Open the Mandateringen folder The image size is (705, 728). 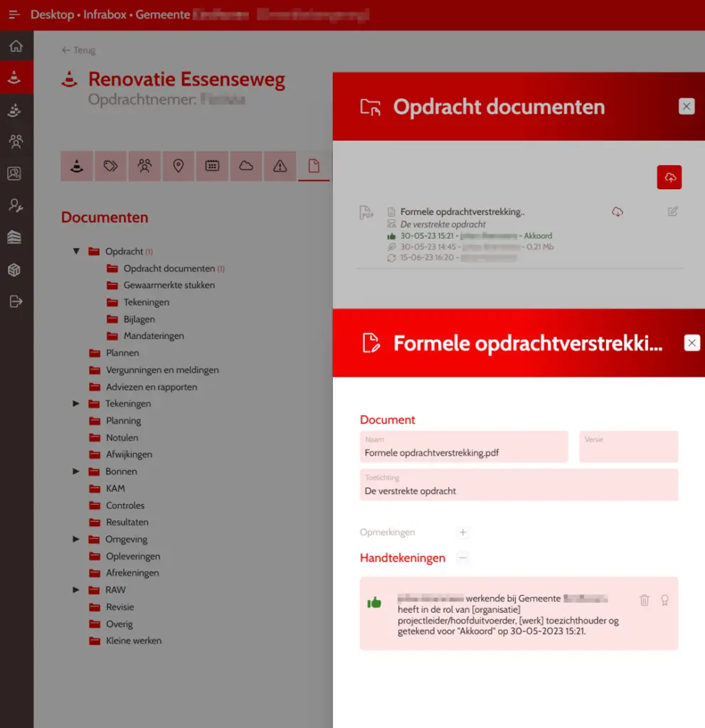coord(145,336)
